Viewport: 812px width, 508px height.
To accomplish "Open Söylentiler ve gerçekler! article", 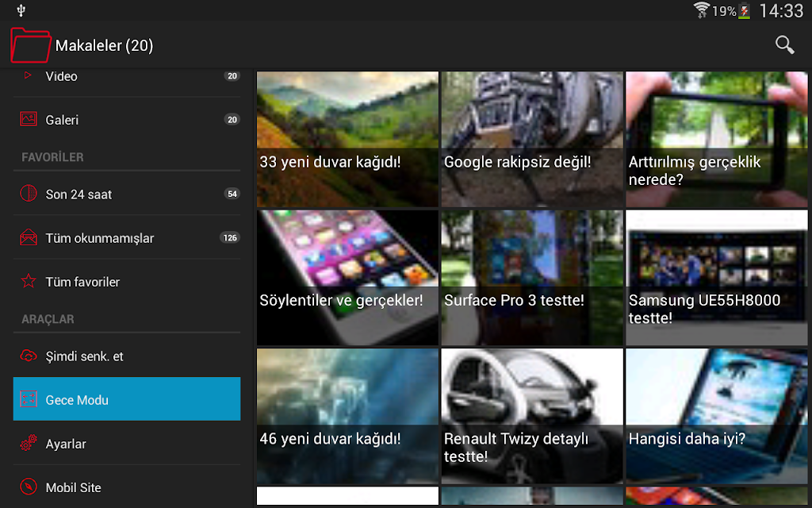I will [347, 278].
